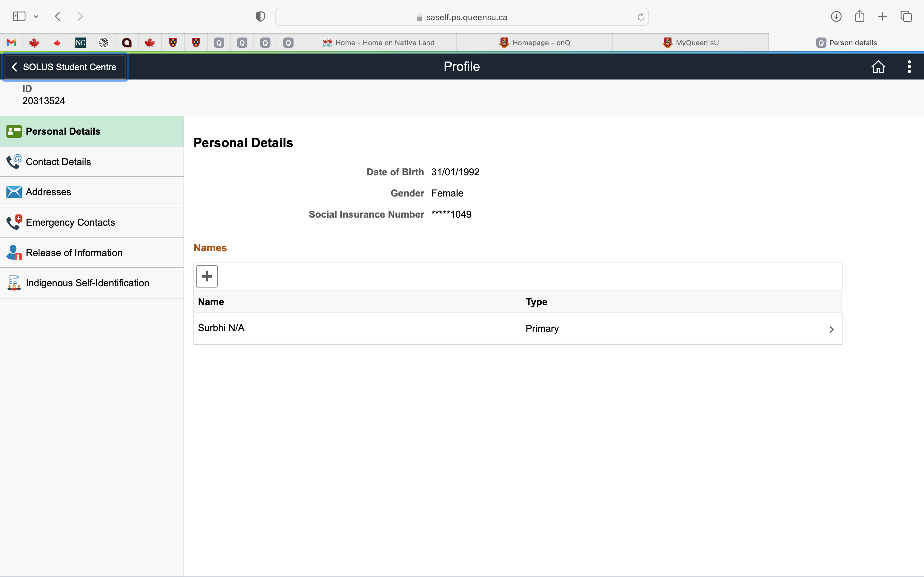The image size is (924, 577).
Task: Open Safari downloads icon
Action: pyautogui.click(x=836, y=16)
